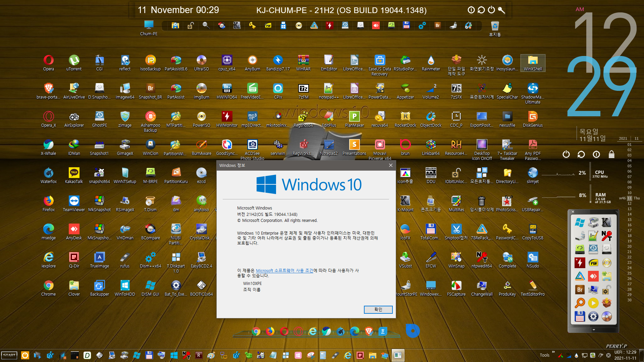Launch Dism++x64 desktop icon
Viewport: 644px width, 362px height.
pyautogui.click(x=151, y=260)
